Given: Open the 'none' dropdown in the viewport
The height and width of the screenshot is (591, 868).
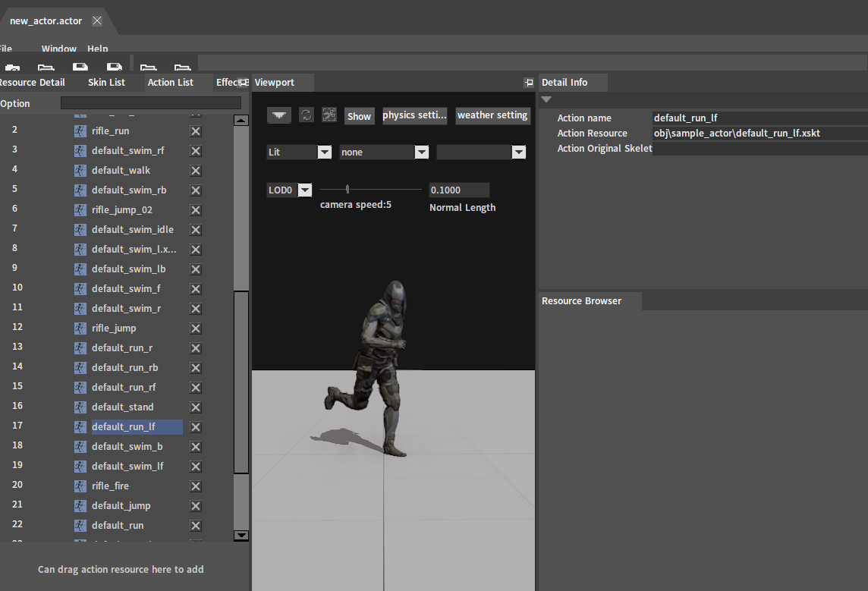Looking at the screenshot, I should 421,152.
